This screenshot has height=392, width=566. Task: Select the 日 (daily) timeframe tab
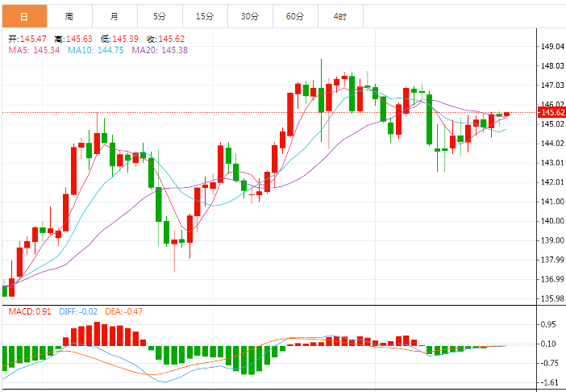tap(24, 16)
